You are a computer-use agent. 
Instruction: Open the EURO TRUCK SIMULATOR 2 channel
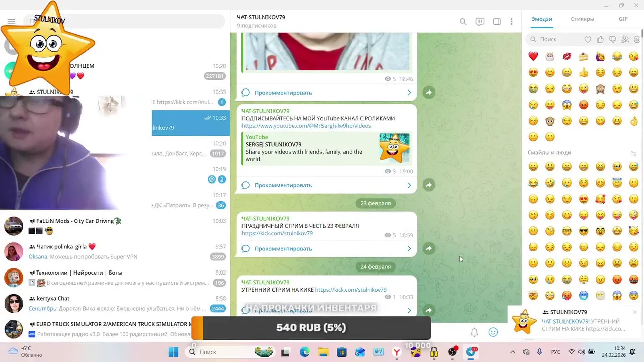tap(115, 329)
